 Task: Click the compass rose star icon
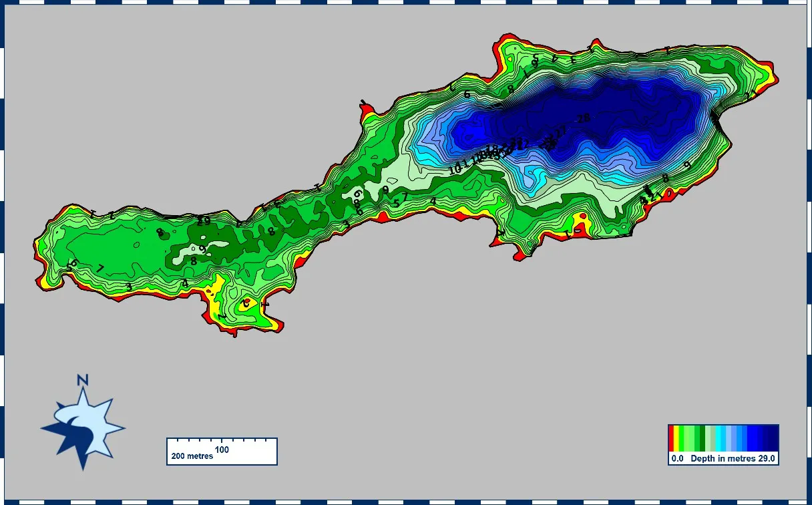[x=83, y=428]
